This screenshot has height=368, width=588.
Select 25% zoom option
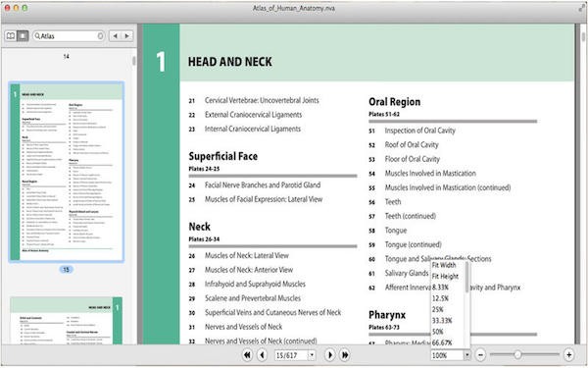click(x=437, y=310)
